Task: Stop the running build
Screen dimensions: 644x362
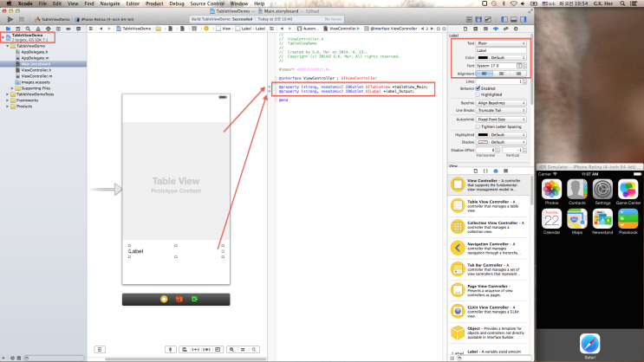Action: click(x=22, y=19)
